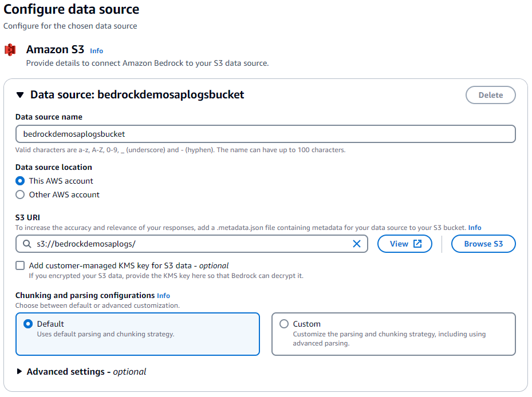Select Default chunking strategy radio
The width and height of the screenshot is (532, 397).
click(28, 324)
